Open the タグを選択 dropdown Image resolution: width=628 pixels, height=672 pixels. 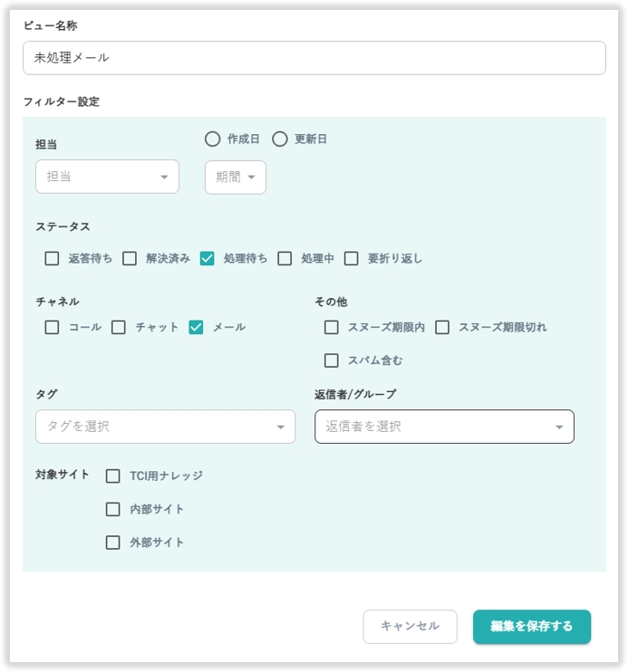point(165,427)
